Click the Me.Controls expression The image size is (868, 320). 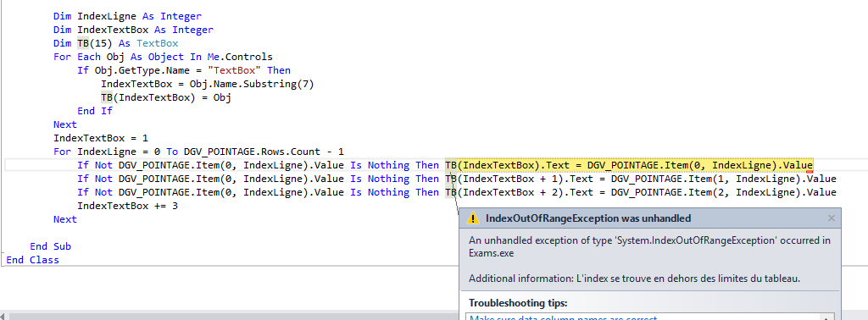coord(244,57)
